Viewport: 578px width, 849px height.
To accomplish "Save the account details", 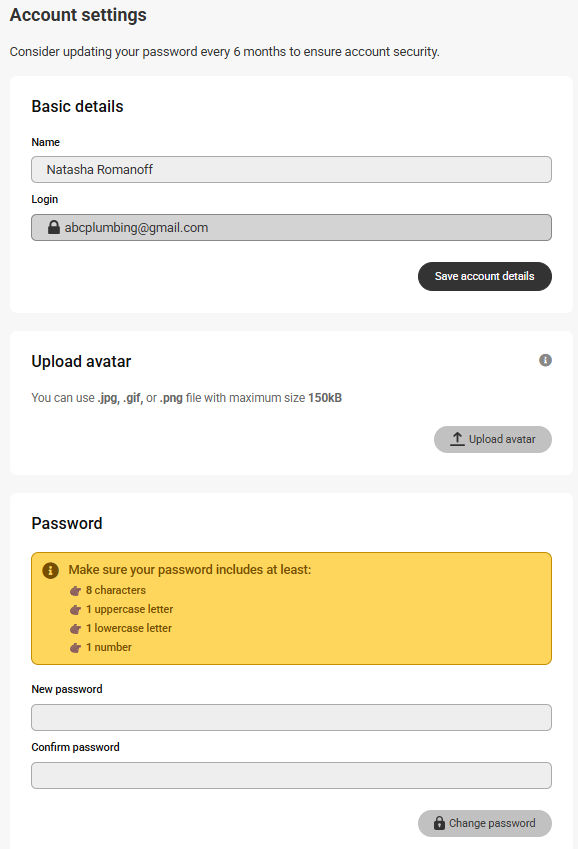I will [x=485, y=276].
